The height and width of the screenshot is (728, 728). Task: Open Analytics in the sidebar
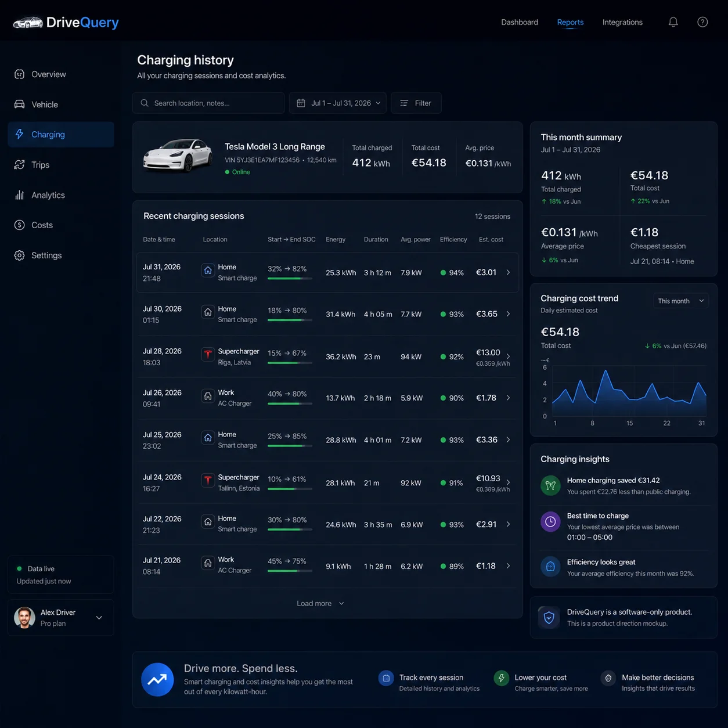(61, 195)
